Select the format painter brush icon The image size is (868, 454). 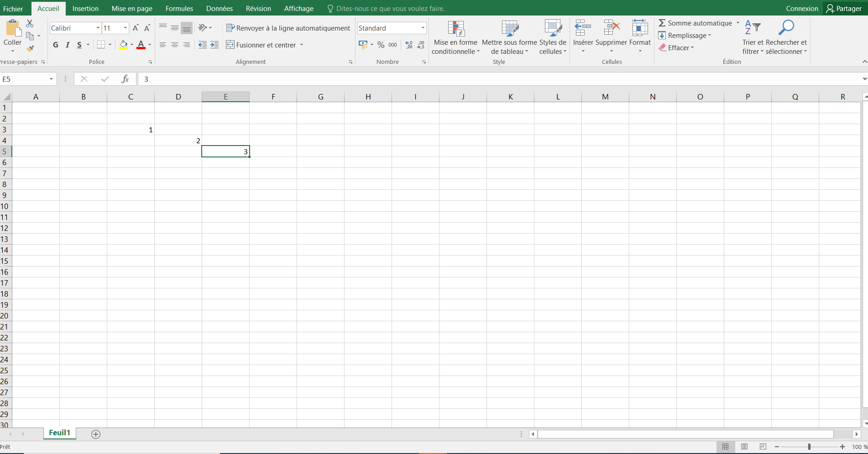coord(30,48)
